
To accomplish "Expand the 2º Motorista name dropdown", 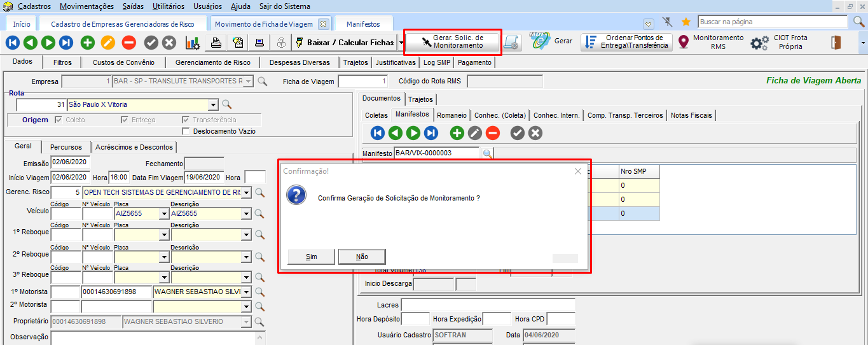I will [246, 307].
